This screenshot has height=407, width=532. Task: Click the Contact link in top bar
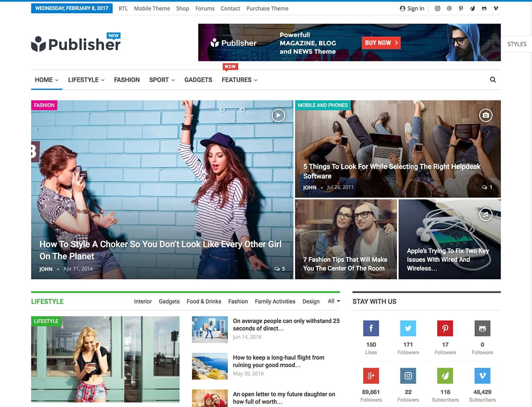click(231, 8)
